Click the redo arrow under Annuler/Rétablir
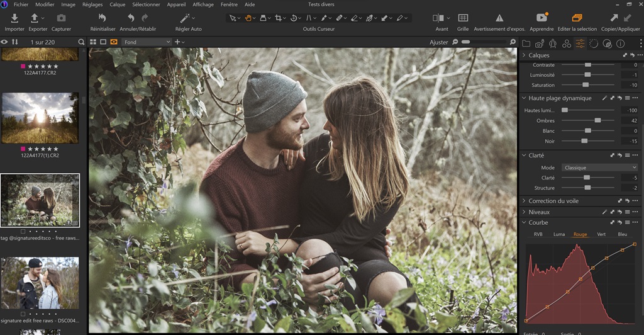This screenshot has width=644, height=335. pyautogui.click(x=145, y=18)
